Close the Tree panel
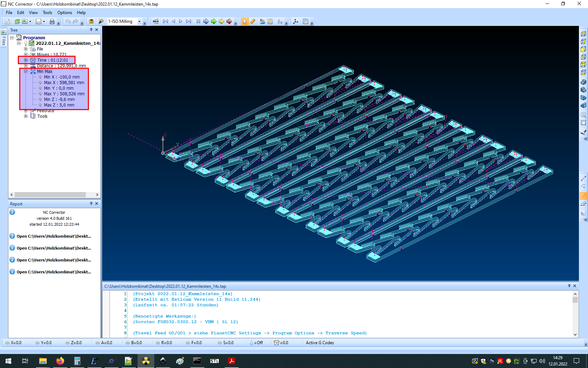This screenshot has height=368, width=588. tap(97, 30)
